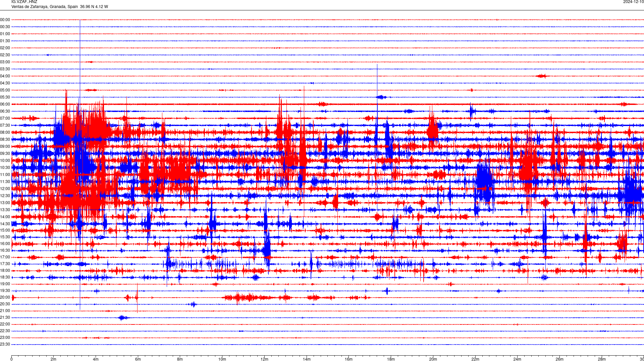Select the 16:30 time label

(5, 250)
